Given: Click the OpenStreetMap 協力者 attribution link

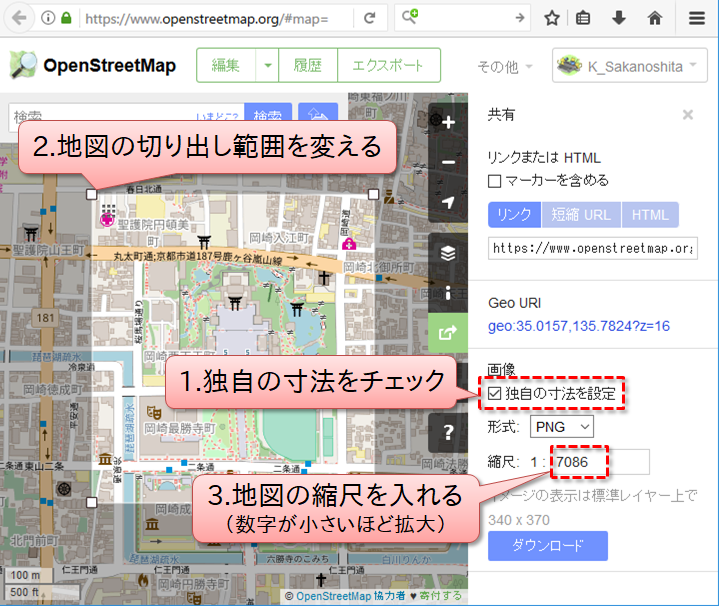Looking at the screenshot, I should tap(350, 595).
